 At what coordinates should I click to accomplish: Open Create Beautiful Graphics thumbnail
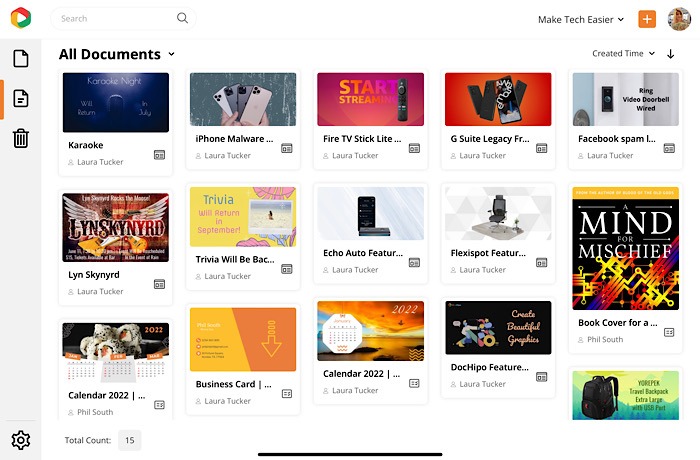(x=498, y=328)
